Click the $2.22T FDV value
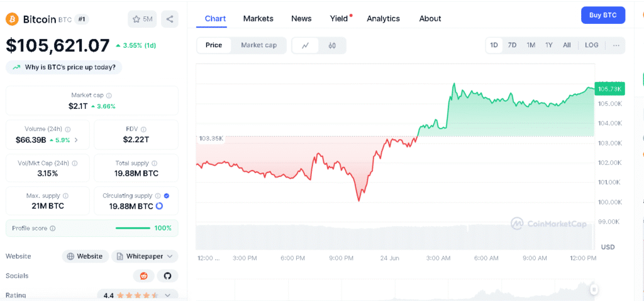Viewport: 644px width, 301px height. pyautogui.click(x=136, y=140)
